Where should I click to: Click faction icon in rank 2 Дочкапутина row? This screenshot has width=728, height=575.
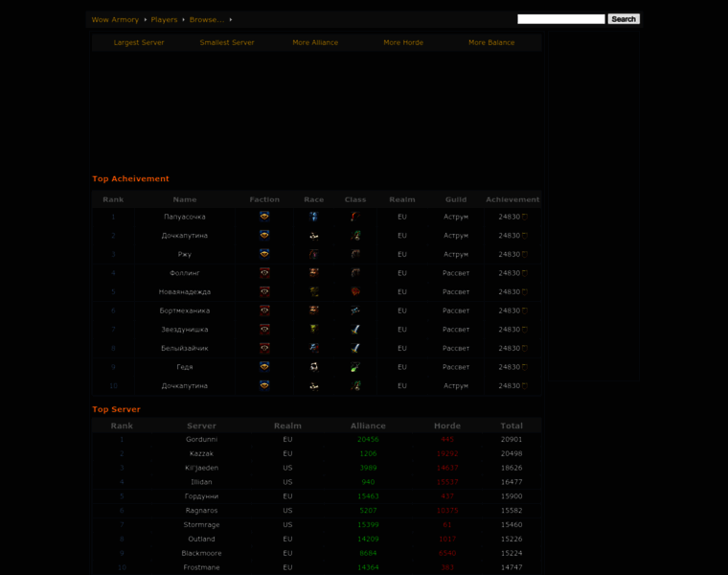coord(264,236)
